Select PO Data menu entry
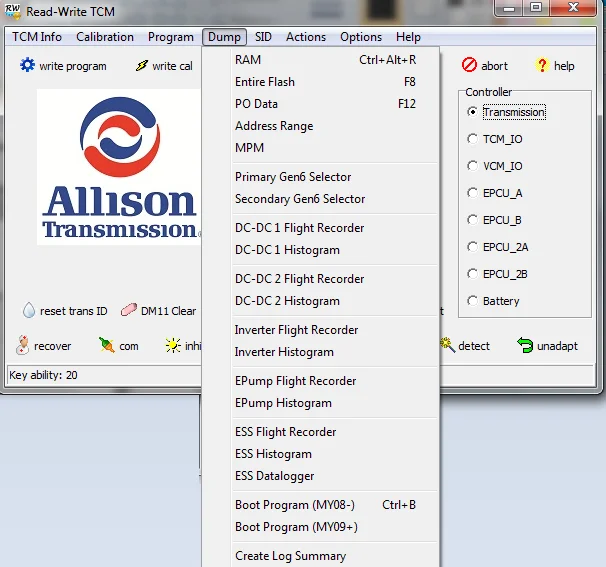The image size is (606, 567). (x=321, y=104)
